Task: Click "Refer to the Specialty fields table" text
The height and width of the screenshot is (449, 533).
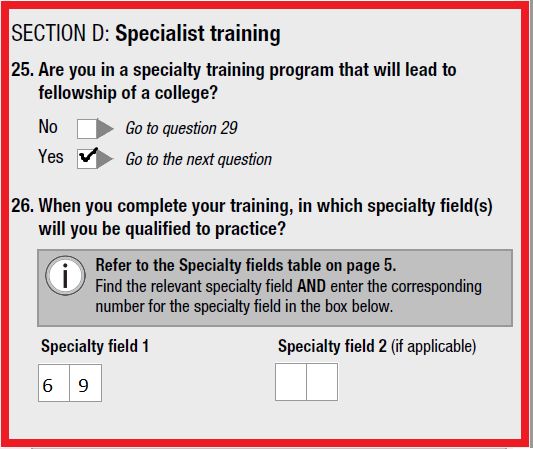Action: tap(246, 265)
